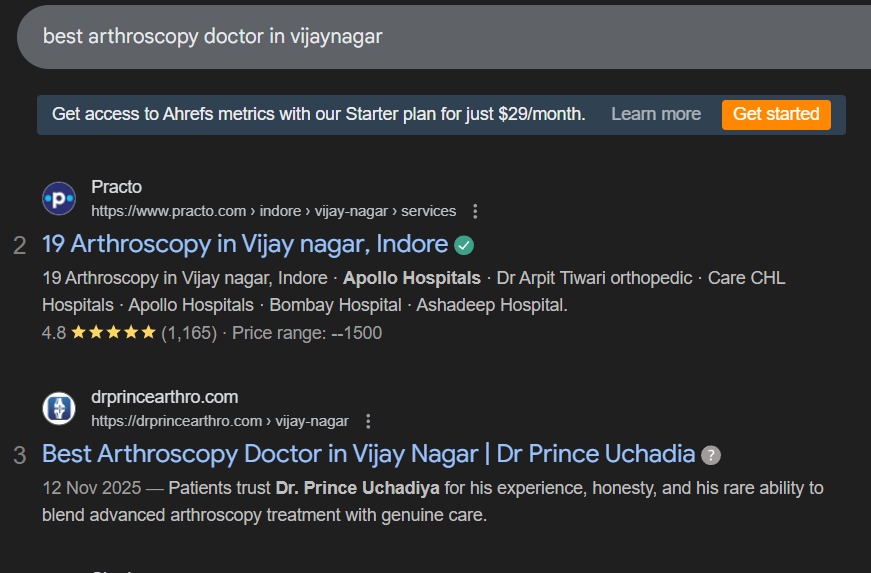
Task: Click the drprincearthro.com vijay-nagar URL
Action: click(220, 421)
